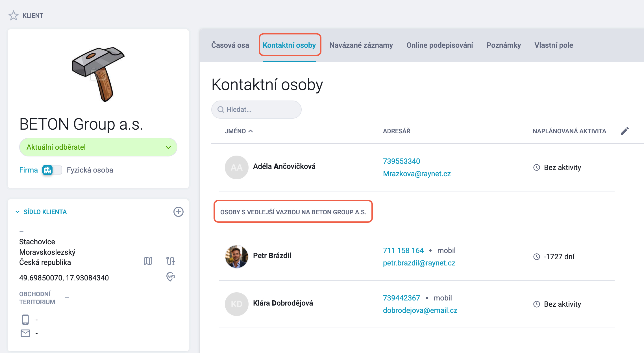Mark client as favorite with star icon

(13, 16)
